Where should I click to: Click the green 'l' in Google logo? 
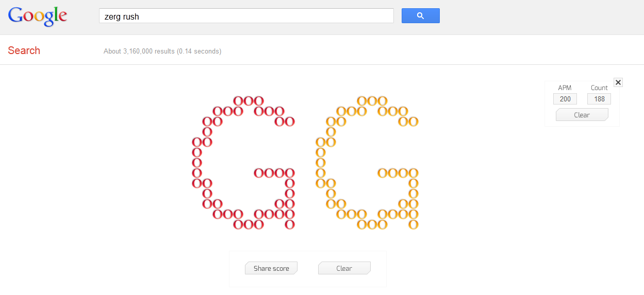pos(55,15)
